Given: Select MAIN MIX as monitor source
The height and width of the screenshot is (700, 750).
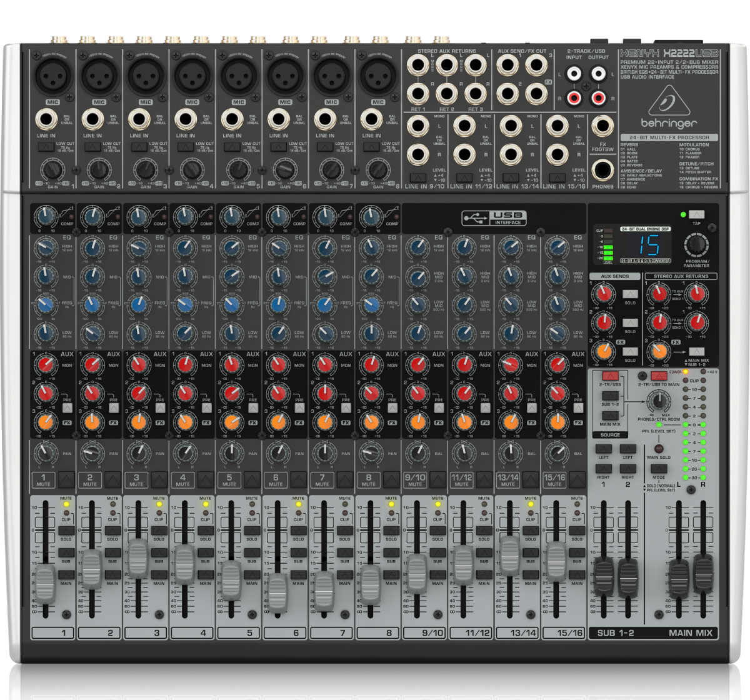Looking at the screenshot, I should click(610, 416).
